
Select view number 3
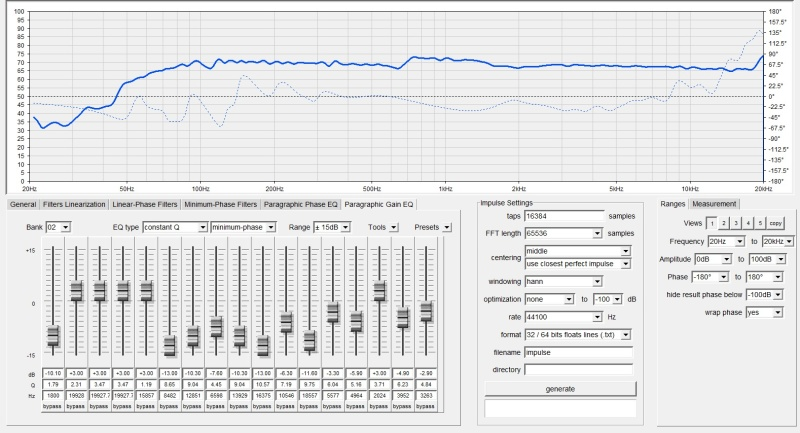pyautogui.click(x=736, y=223)
